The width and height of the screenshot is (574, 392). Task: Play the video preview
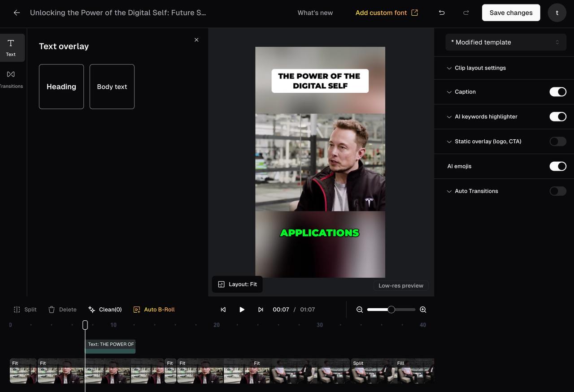pyautogui.click(x=242, y=310)
